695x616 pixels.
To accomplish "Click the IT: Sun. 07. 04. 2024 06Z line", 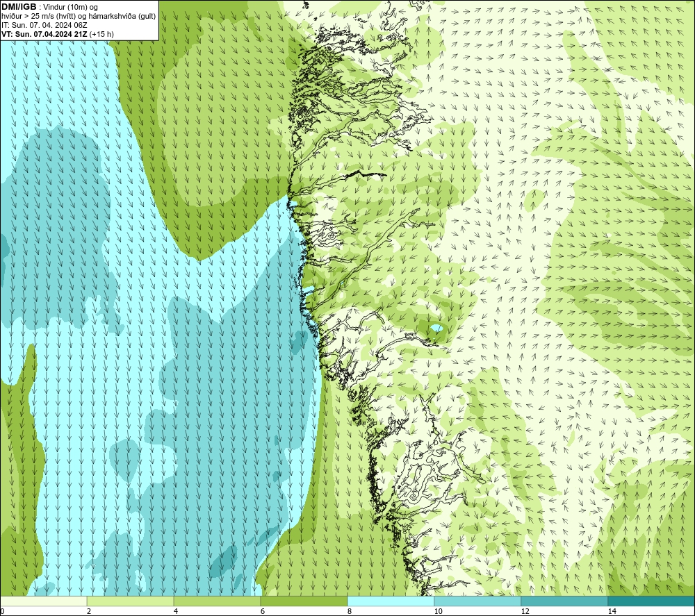I will point(44,25).
